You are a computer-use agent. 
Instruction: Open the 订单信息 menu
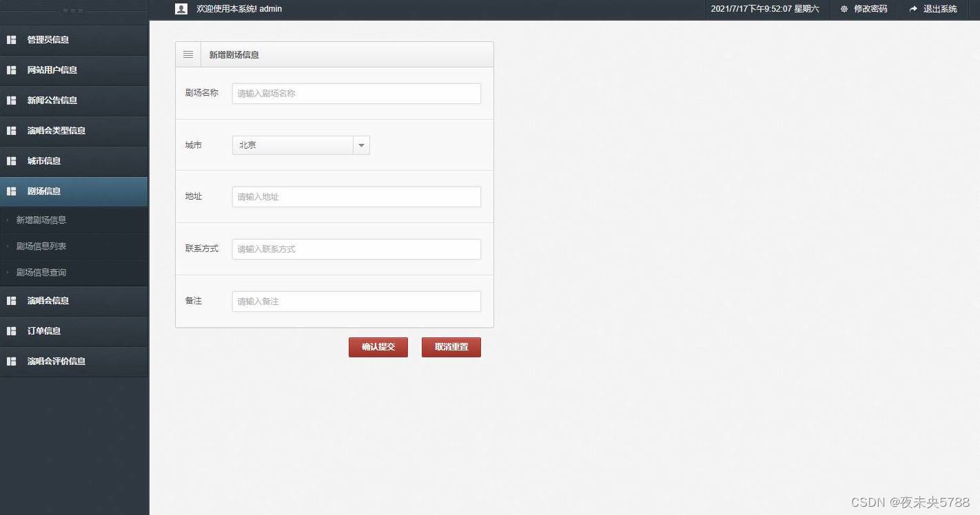coord(74,331)
